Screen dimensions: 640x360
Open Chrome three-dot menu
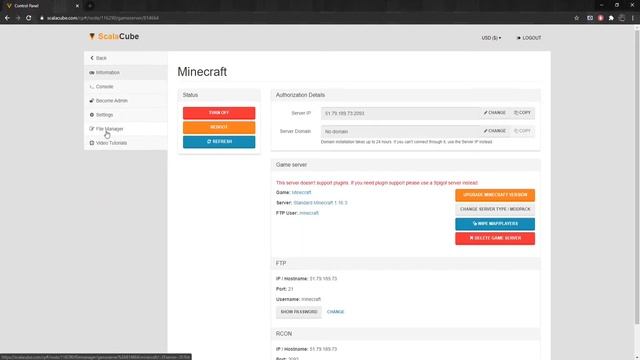633,18
